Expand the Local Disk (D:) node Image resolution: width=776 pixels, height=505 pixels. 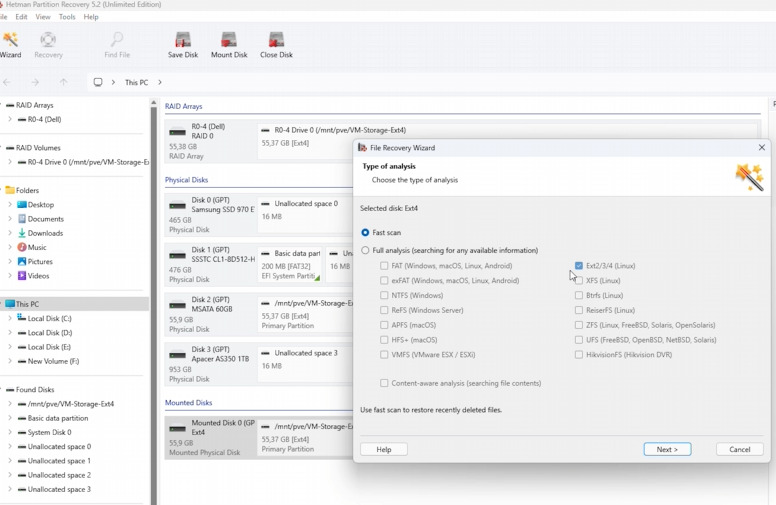click(x=9, y=333)
